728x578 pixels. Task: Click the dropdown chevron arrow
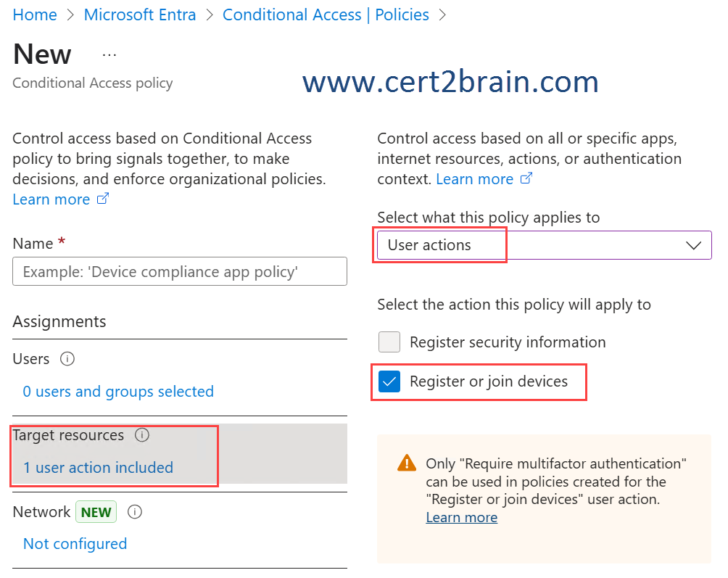pyautogui.click(x=694, y=245)
